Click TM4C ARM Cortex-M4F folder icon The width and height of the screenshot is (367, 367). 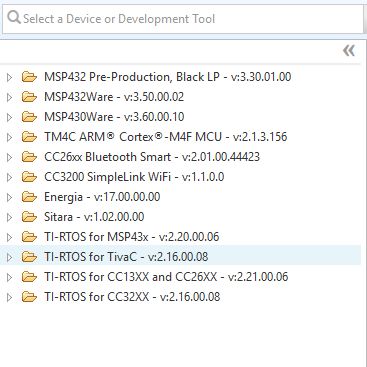click(29, 137)
